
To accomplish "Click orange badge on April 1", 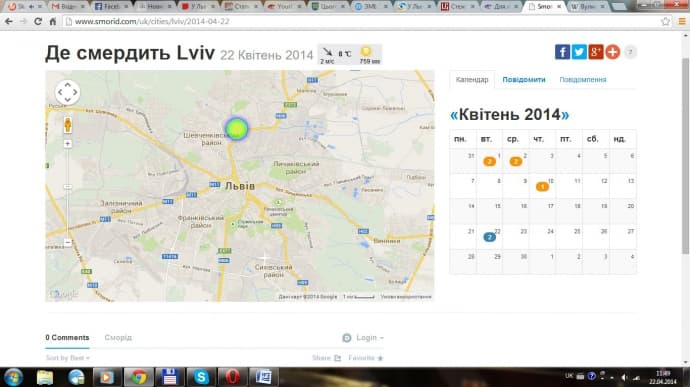I will point(489,162).
